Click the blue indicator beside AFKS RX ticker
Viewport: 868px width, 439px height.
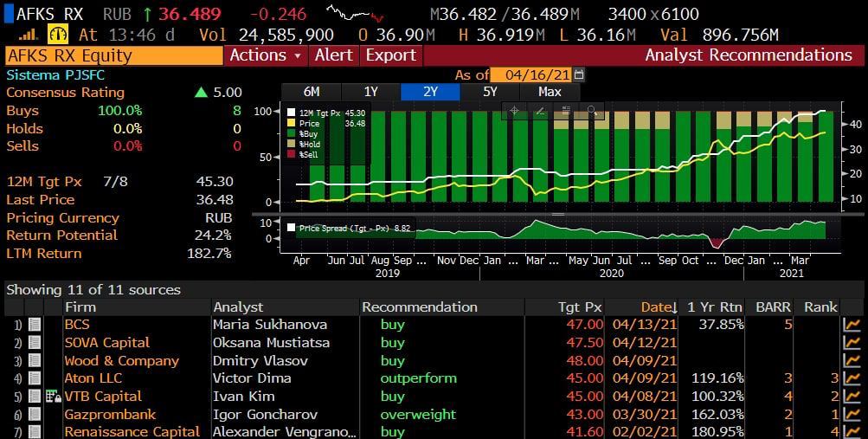9,13
